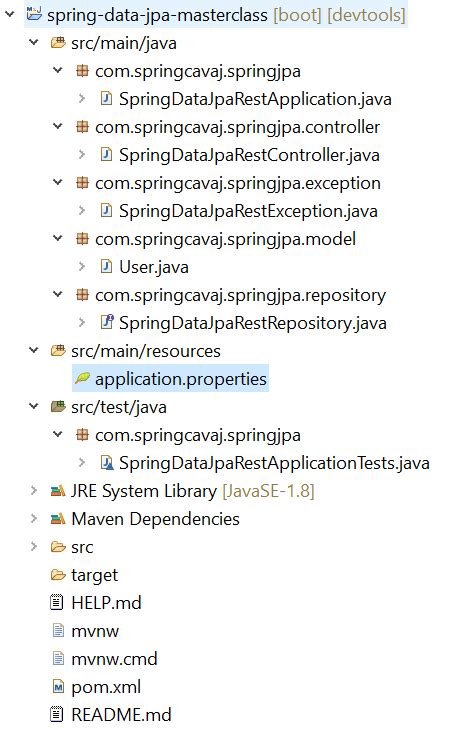Screen dimensions: 452x730
Task: Expand the SpringDataJpaRestApplication.java node
Action: [x=82, y=98]
